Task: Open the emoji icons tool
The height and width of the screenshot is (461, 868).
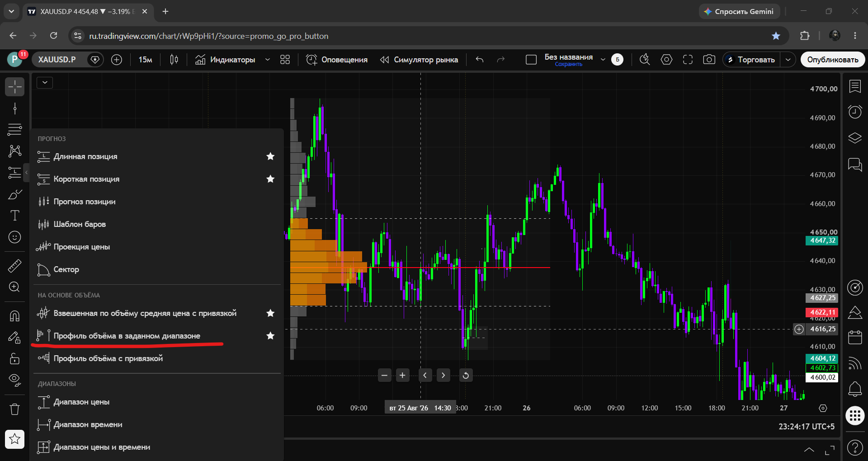Action: click(14, 237)
